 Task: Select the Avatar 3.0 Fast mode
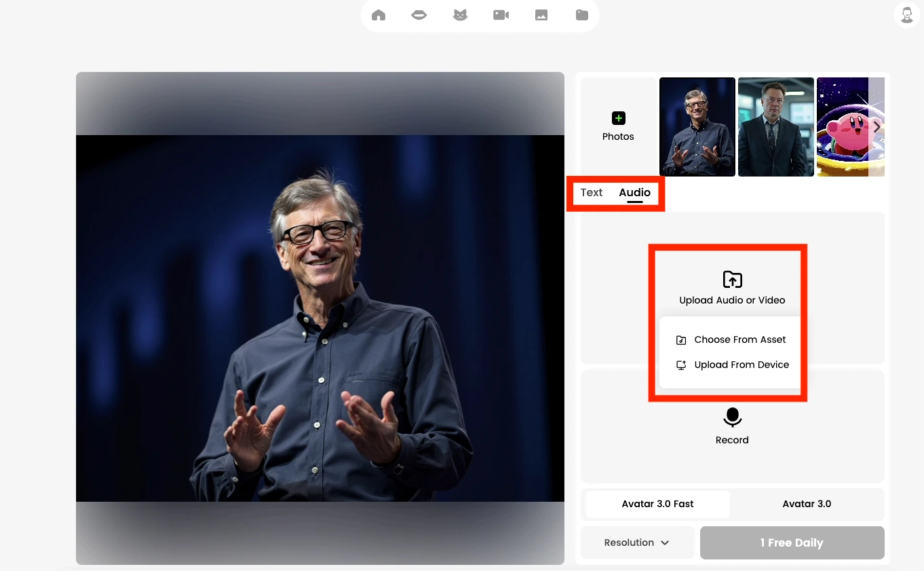point(657,504)
